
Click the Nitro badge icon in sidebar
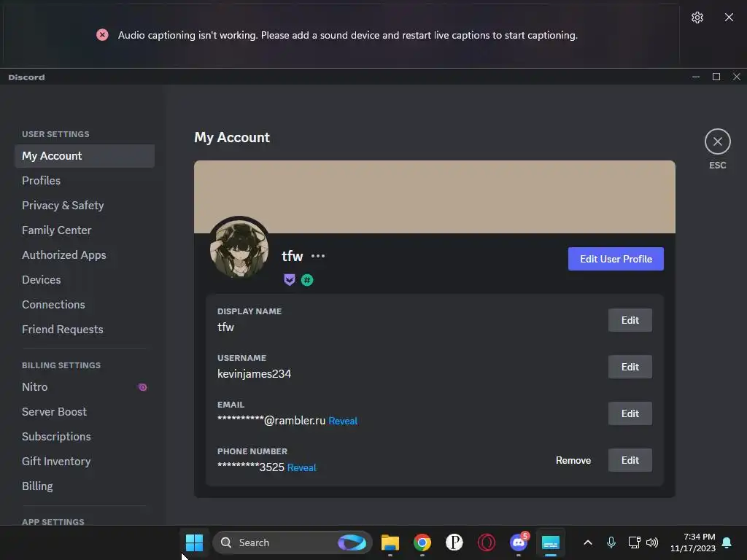coord(142,387)
